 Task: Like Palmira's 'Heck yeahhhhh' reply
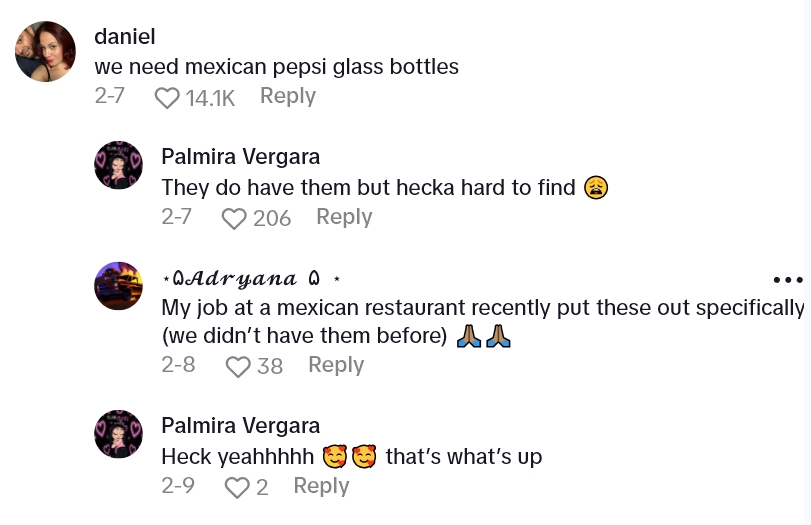236,487
